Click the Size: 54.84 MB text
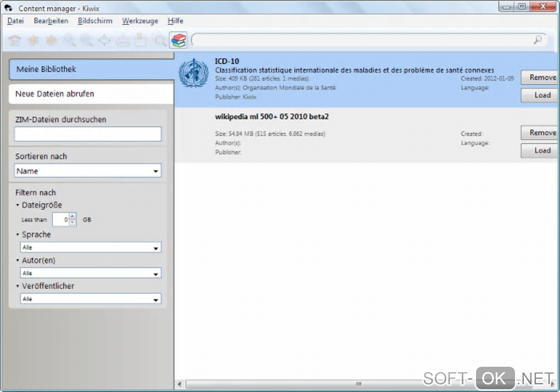Viewport: 560px width, 392px height. point(270,134)
